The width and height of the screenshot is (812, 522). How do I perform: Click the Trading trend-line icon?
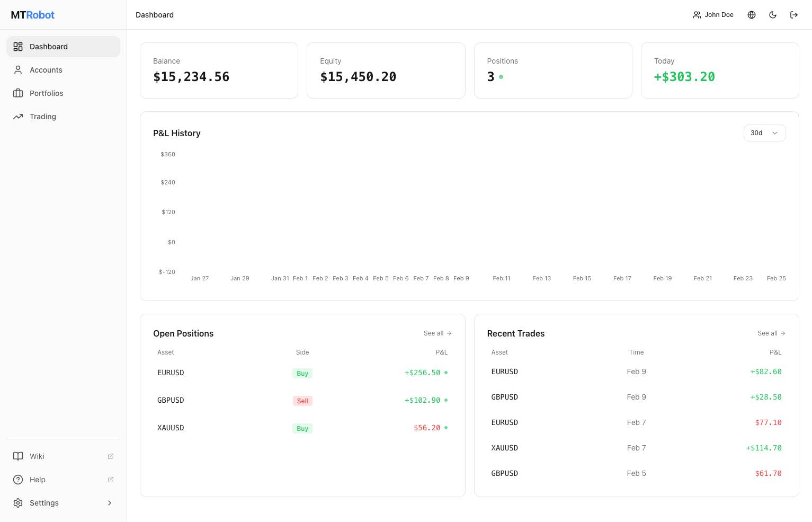coord(18,117)
